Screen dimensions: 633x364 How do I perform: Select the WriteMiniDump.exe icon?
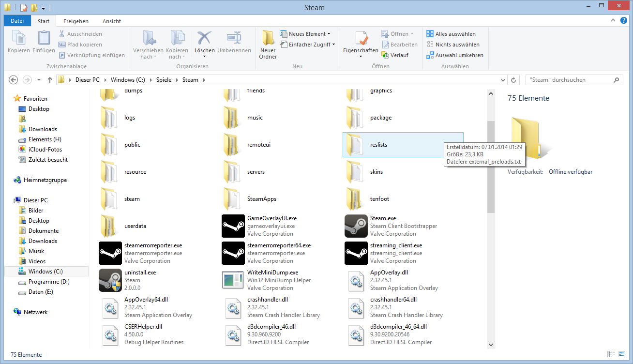[233, 280]
